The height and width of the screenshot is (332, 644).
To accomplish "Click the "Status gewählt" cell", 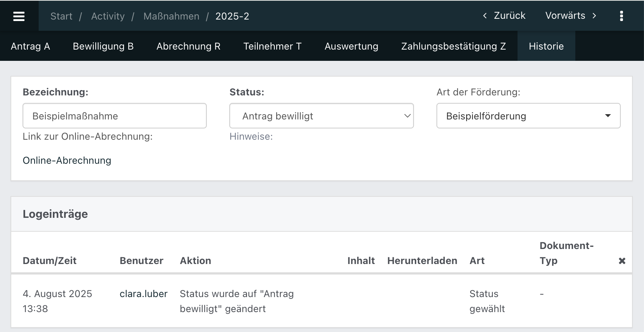I will [487, 301].
